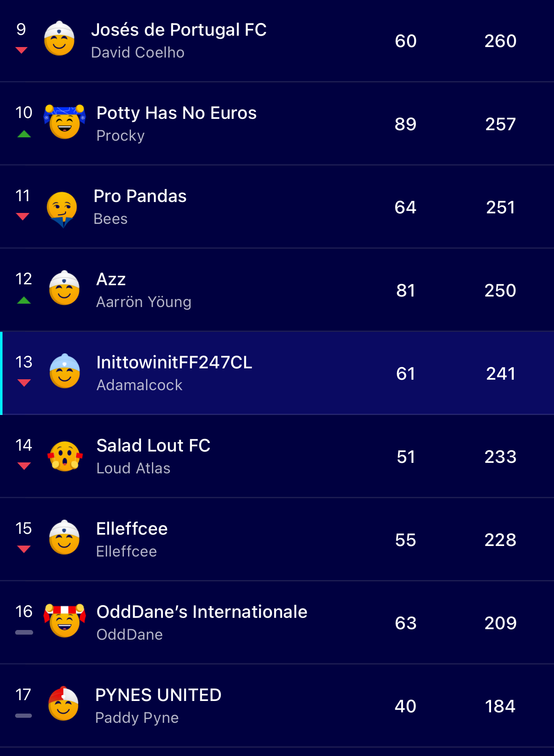The width and height of the screenshot is (554, 756).
Task: Tap the red down arrow under rank 9
Action: pyautogui.click(x=21, y=50)
